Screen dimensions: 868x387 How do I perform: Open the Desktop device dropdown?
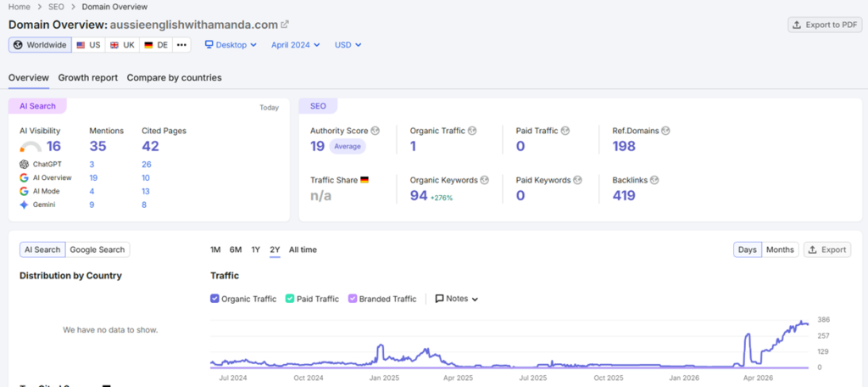(x=231, y=45)
